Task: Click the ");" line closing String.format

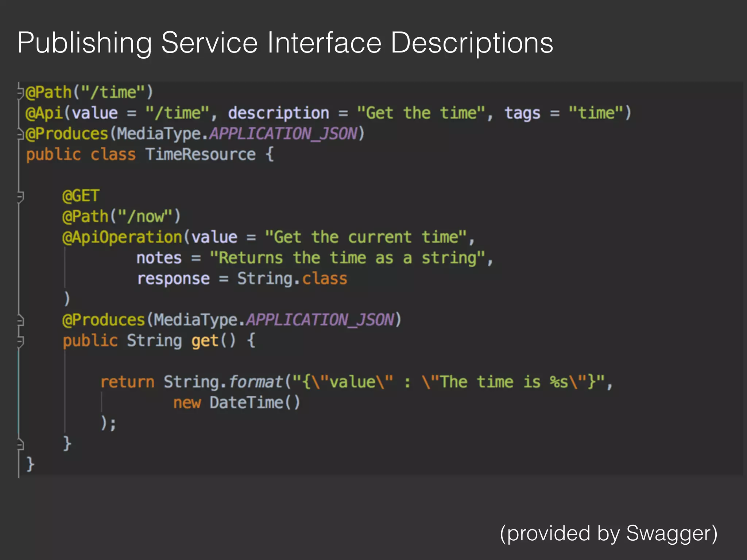Action: [108, 423]
